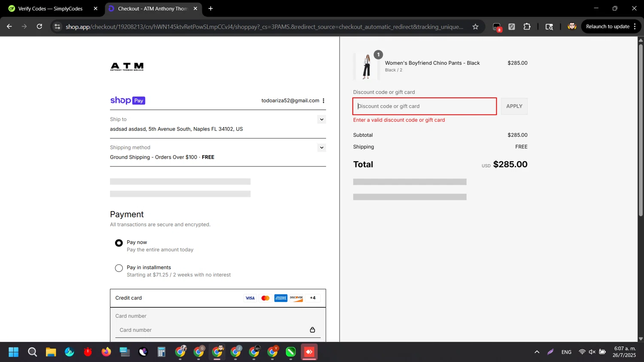Expand the Shipping method section
The image size is (644, 362).
pyautogui.click(x=322, y=148)
